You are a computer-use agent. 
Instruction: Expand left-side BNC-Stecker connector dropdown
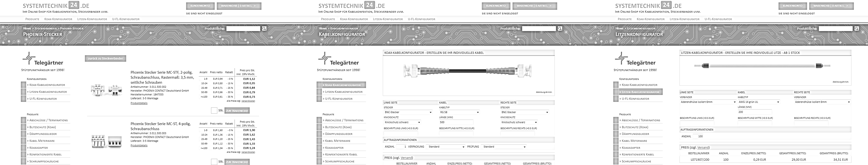(x=408, y=112)
